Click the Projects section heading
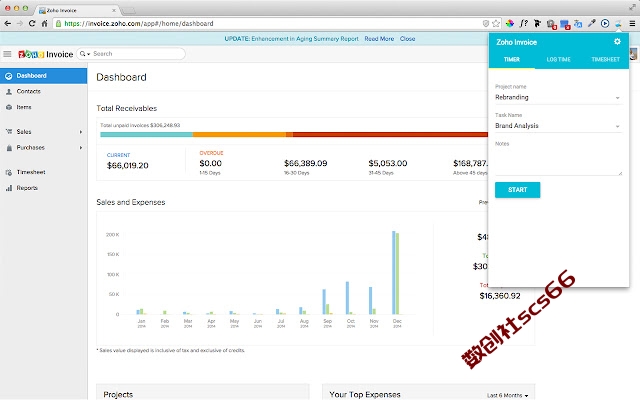Image resolution: width=640 pixels, height=400 pixels. (x=118, y=395)
